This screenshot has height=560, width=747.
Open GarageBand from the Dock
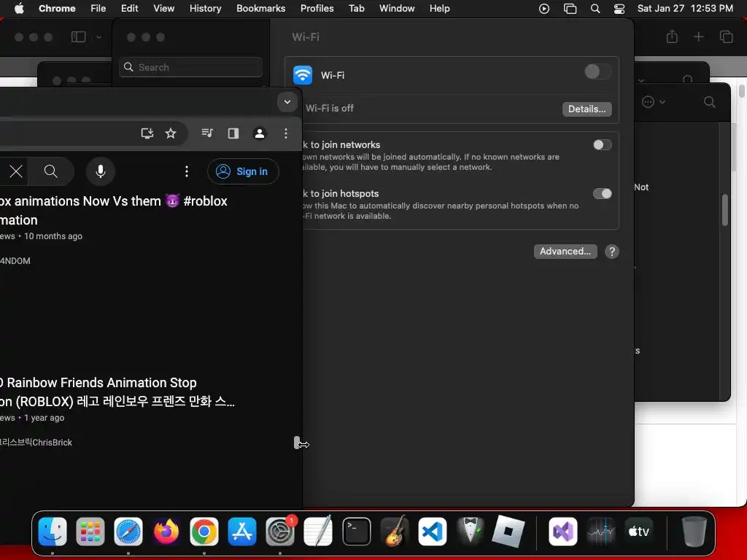tap(395, 531)
